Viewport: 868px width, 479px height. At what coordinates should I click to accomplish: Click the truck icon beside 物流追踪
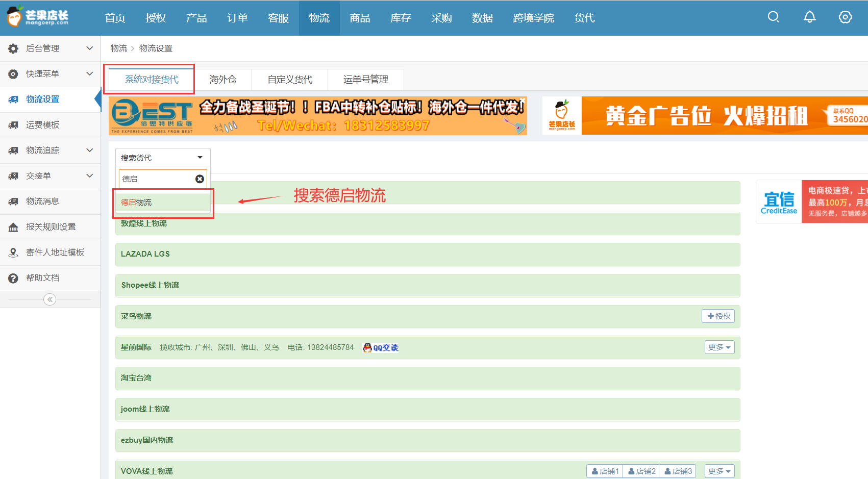click(13, 150)
